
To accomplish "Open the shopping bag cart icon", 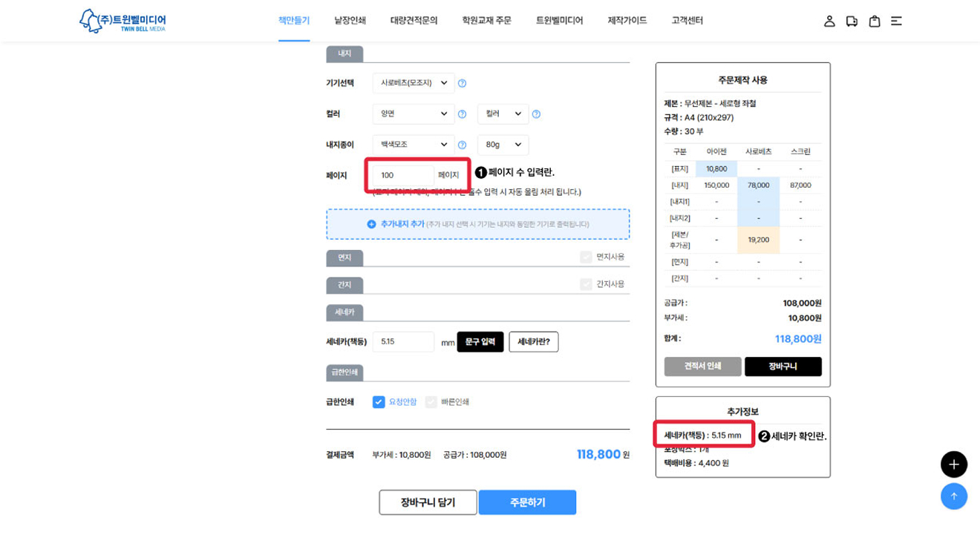I will coord(875,22).
